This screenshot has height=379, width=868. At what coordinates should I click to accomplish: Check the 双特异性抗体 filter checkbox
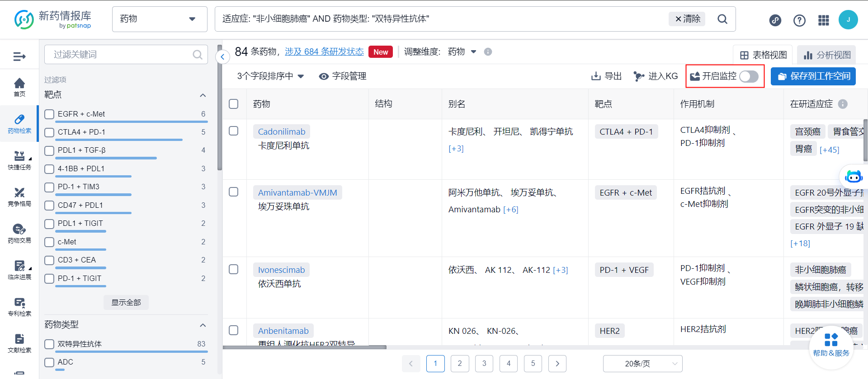point(49,344)
